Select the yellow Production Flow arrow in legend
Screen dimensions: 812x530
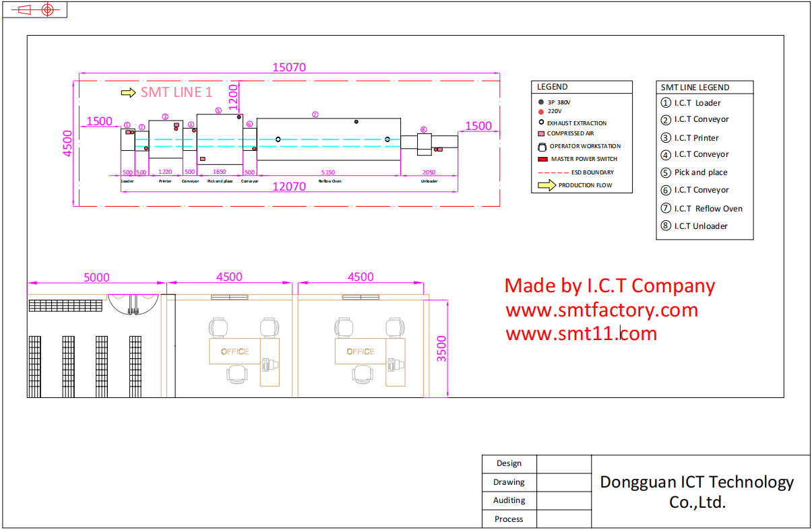pyautogui.click(x=546, y=185)
